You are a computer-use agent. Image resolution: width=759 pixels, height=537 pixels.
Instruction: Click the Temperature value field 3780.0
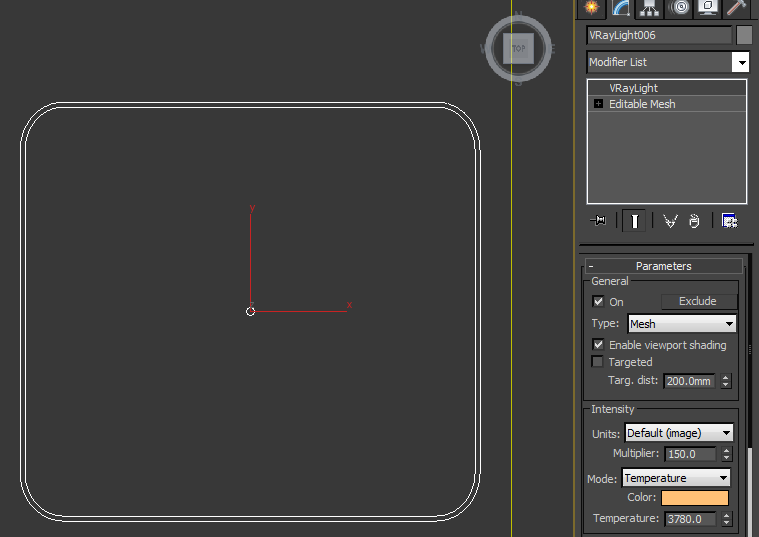click(690, 519)
